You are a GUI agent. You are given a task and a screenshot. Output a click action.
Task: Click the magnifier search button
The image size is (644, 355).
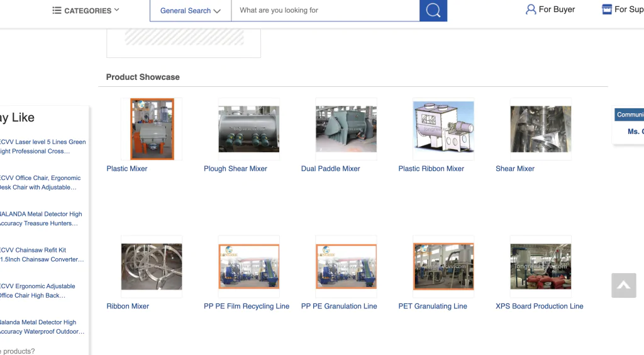(433, 10)
